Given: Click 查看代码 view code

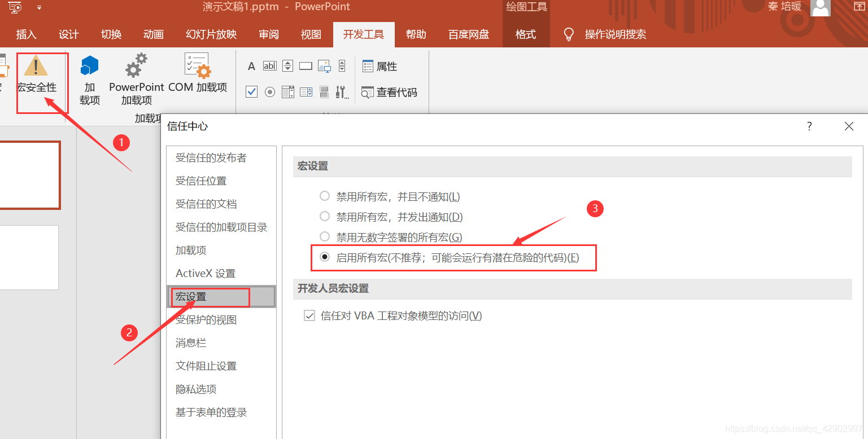Looking at the screenshot, I should coord(389,93).
